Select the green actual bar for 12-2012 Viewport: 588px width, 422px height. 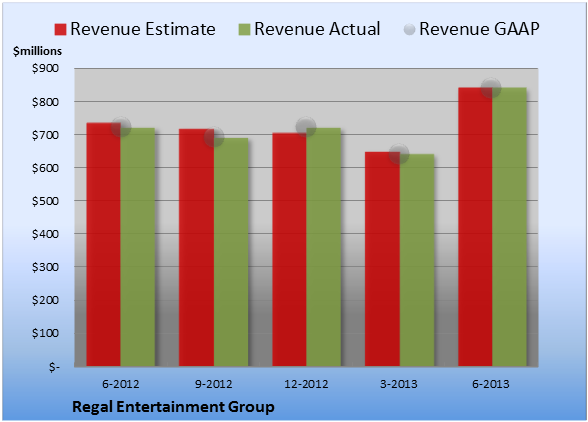pos(324,247)
